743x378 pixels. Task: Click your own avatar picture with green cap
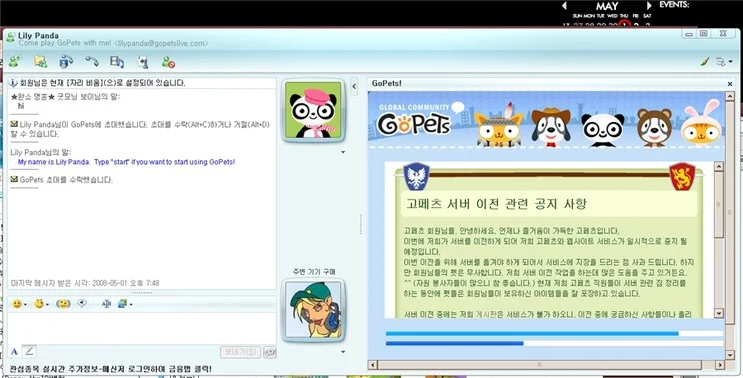click(313, 310)
